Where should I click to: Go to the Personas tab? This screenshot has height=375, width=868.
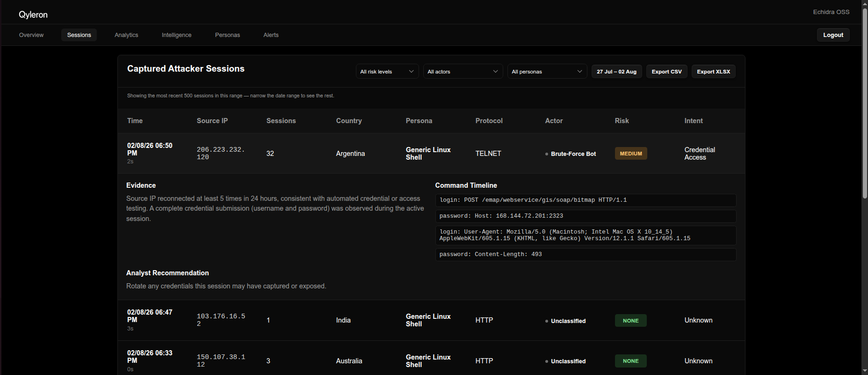point(227,35)
